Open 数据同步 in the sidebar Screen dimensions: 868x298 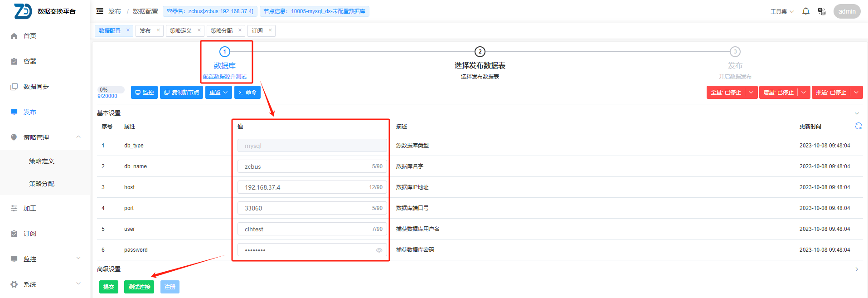pos(36,87)
